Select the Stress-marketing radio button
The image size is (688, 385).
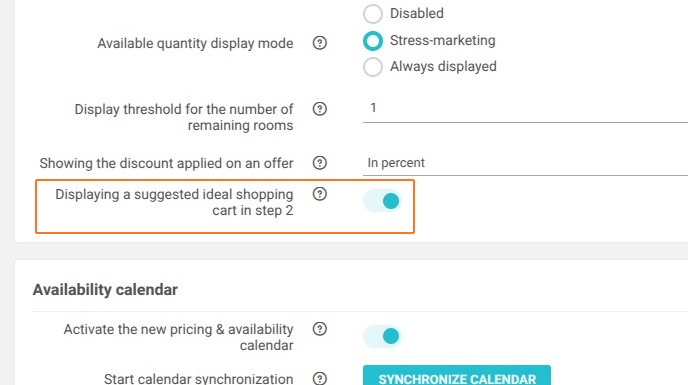click(x=373, y=41)
